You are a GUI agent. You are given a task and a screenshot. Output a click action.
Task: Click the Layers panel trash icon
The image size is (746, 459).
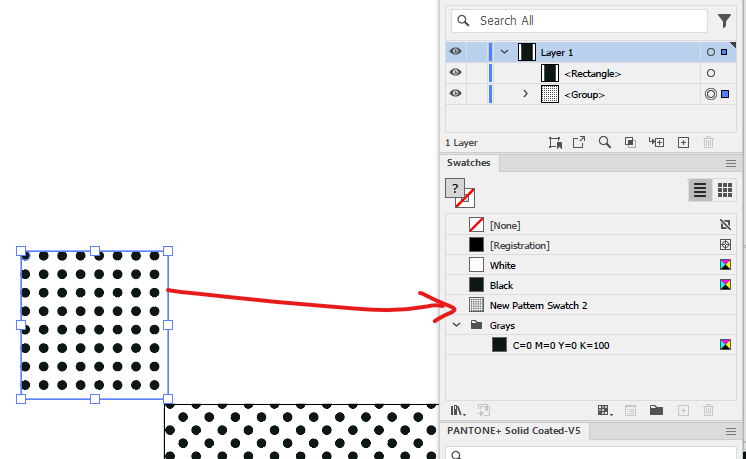(708, 142)
